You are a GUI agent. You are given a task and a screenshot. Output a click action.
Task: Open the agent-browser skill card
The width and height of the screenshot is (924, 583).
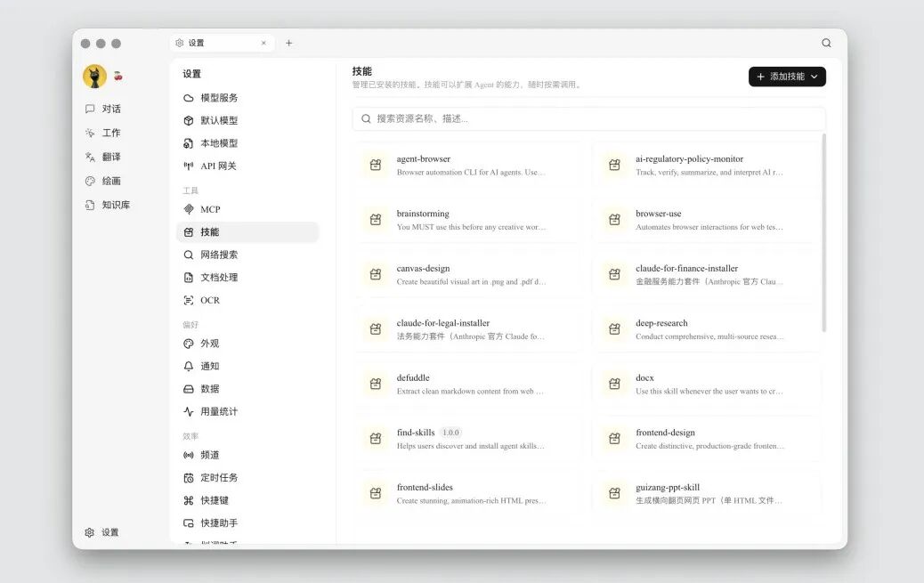pos(466,165)
